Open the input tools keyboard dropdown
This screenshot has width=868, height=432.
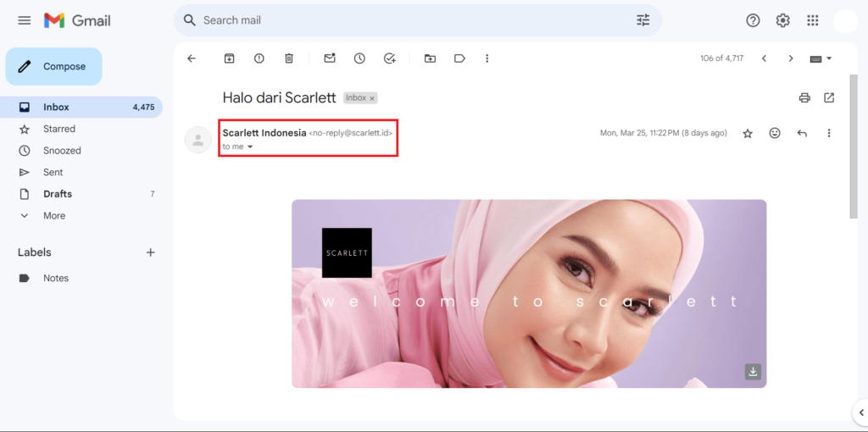[821, 58]
